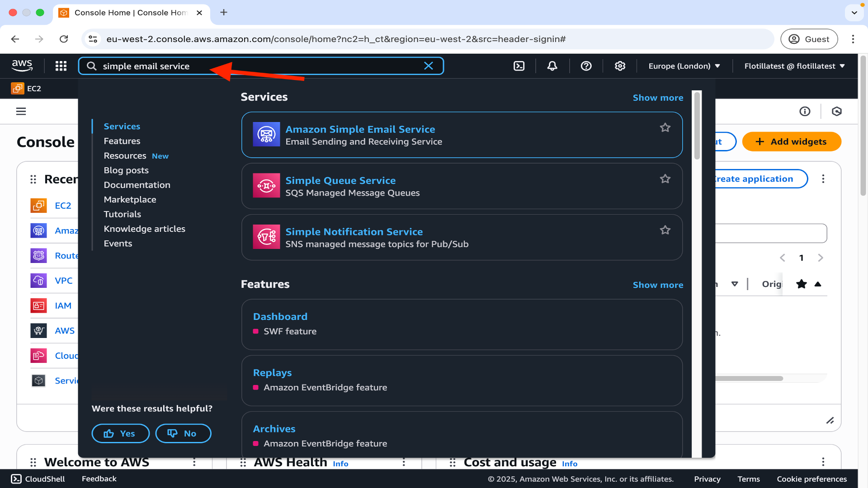The image size is (868, 488).
Task: Clear the search field with the X icon
Action: 428,66
